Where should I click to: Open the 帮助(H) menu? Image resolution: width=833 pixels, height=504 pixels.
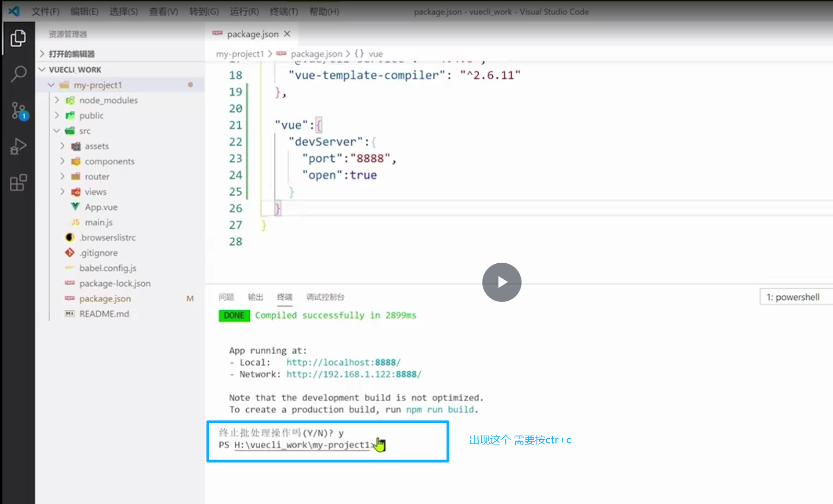324,11
